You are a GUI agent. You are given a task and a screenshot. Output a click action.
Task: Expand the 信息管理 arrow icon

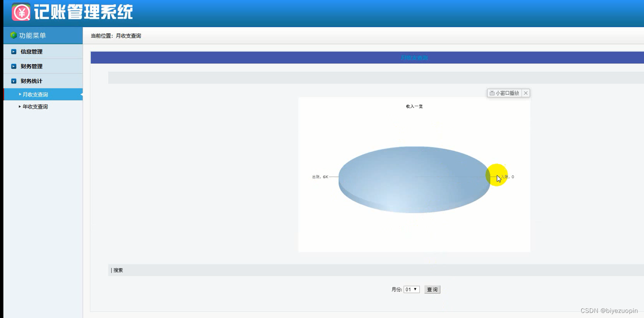[x=14, y=52]
